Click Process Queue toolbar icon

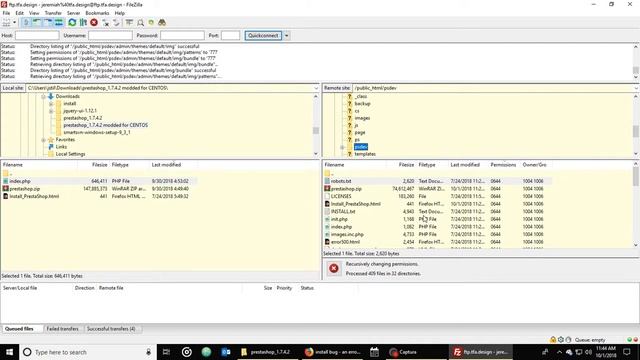tap(83, 22)
